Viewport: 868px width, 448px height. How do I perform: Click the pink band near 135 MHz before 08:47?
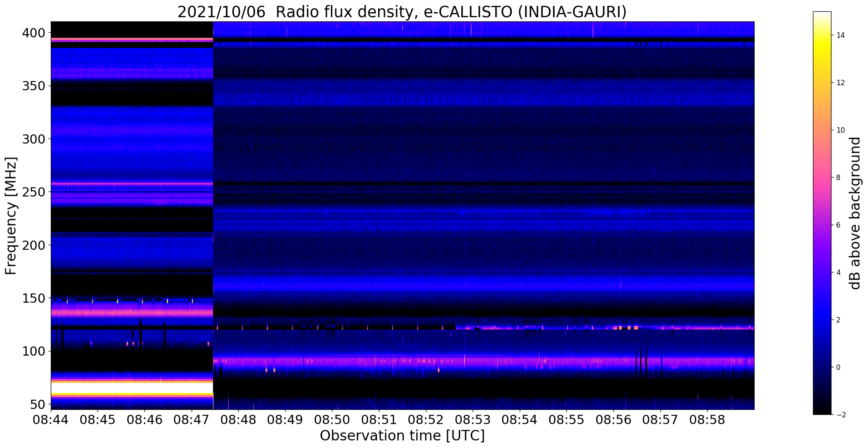132,312
